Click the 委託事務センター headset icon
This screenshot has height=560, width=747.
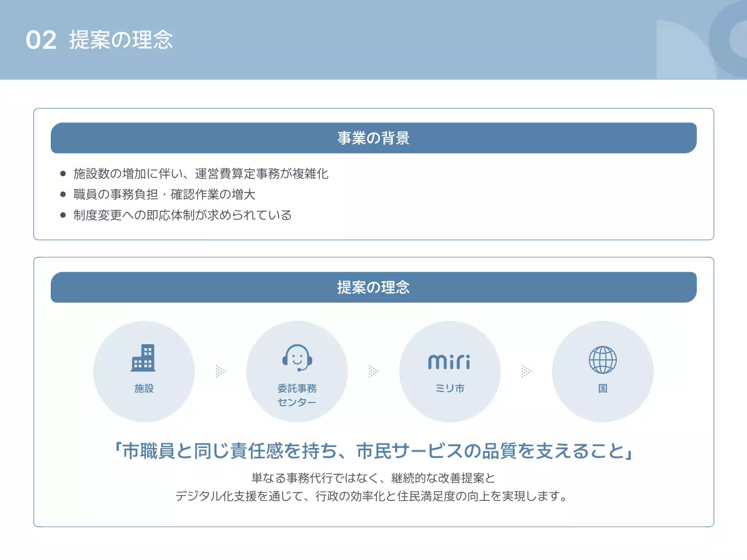tap(298, 358)
